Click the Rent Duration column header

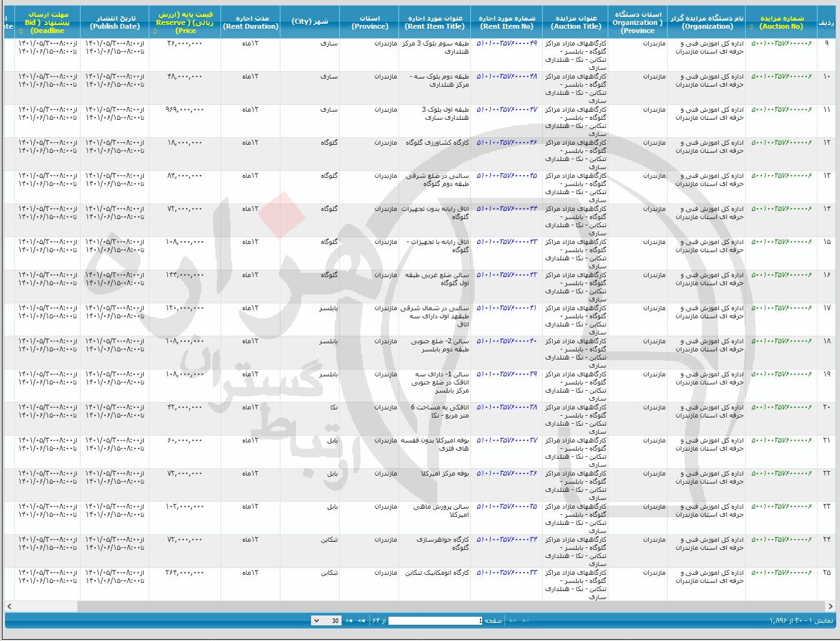(x=250, y=22)
